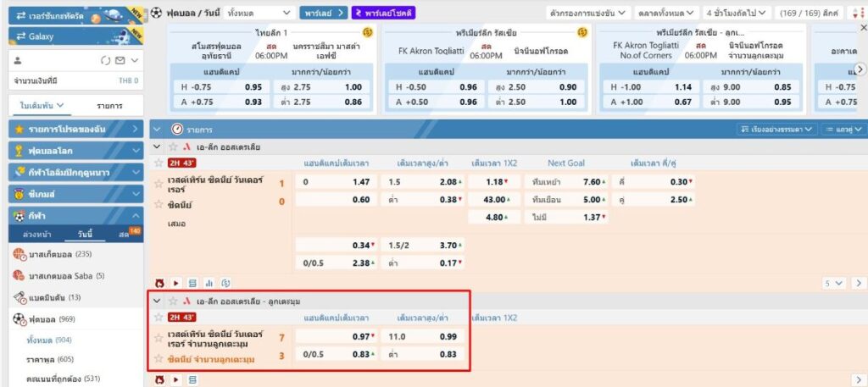Select odds 1.47 for Western Sydney handicap
This screenshot has height=387, width=868.
361,181
